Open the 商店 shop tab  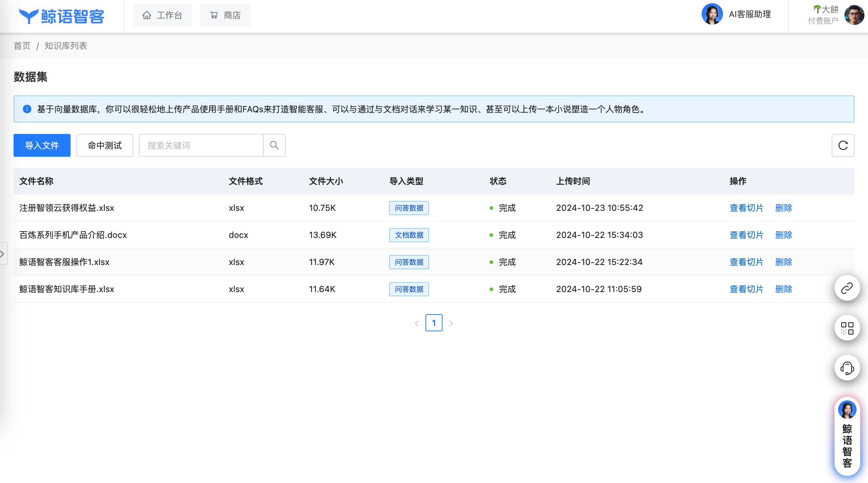(x=225, y=15)
